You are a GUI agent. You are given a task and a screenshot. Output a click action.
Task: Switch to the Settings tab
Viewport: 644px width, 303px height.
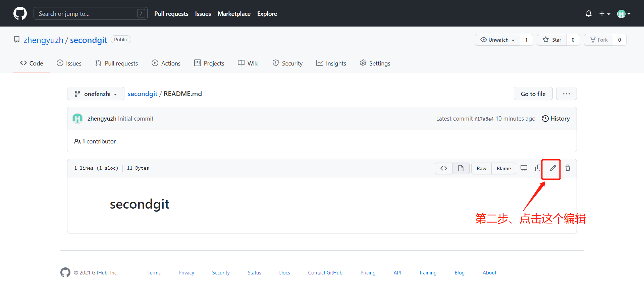point(375,63)
